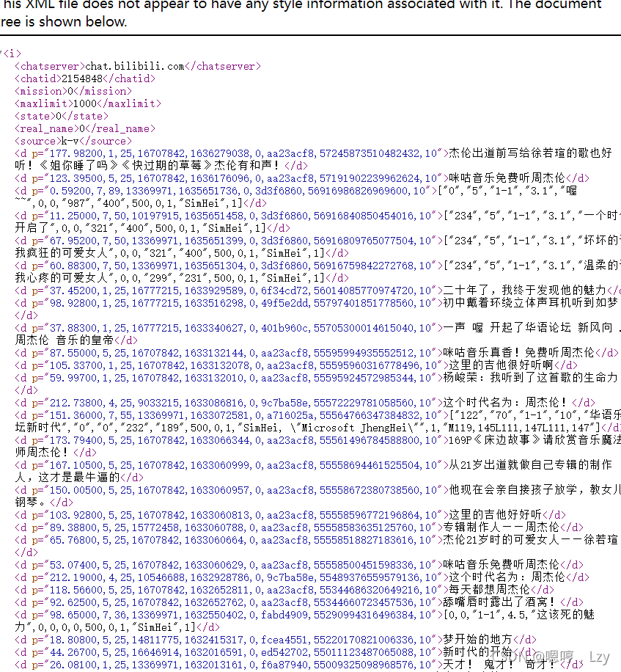Click the d element starting 118.56600
Screen dimensions: 621x672
(284, 590)
